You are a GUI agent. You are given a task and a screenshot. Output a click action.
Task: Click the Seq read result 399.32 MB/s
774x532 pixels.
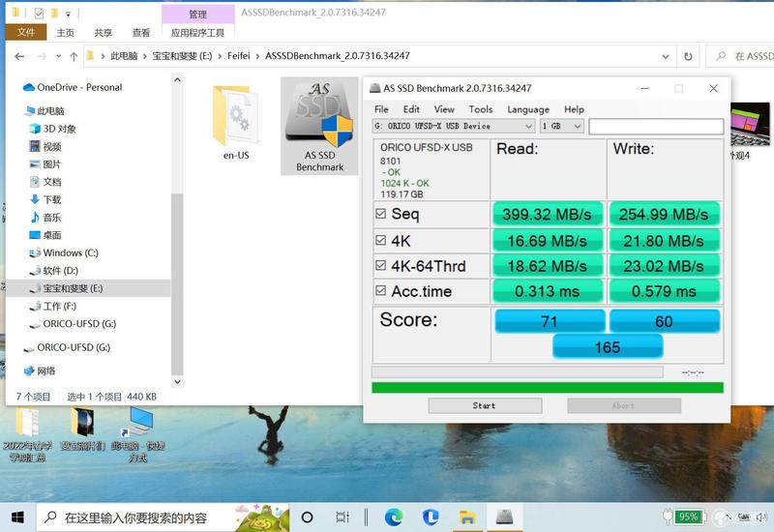pos(548,214)
